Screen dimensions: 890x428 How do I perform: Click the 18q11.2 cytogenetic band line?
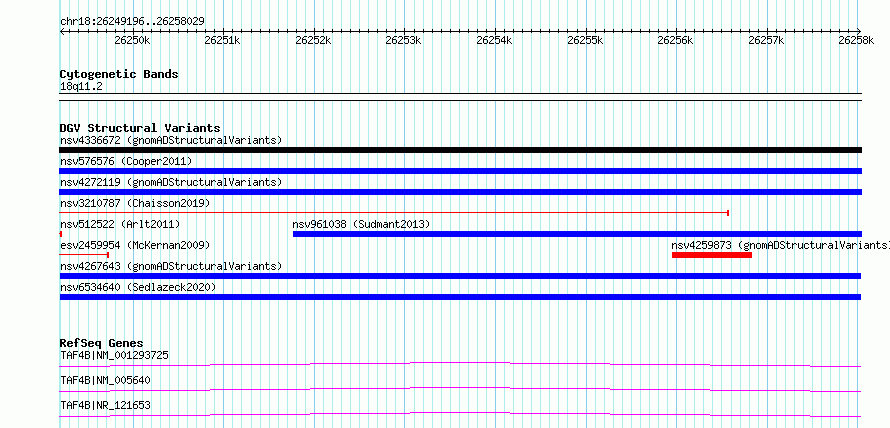(460, 97)
